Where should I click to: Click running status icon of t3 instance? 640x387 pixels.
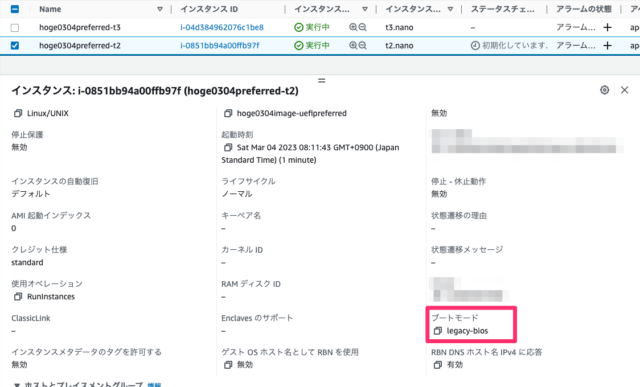coord(299,27)
